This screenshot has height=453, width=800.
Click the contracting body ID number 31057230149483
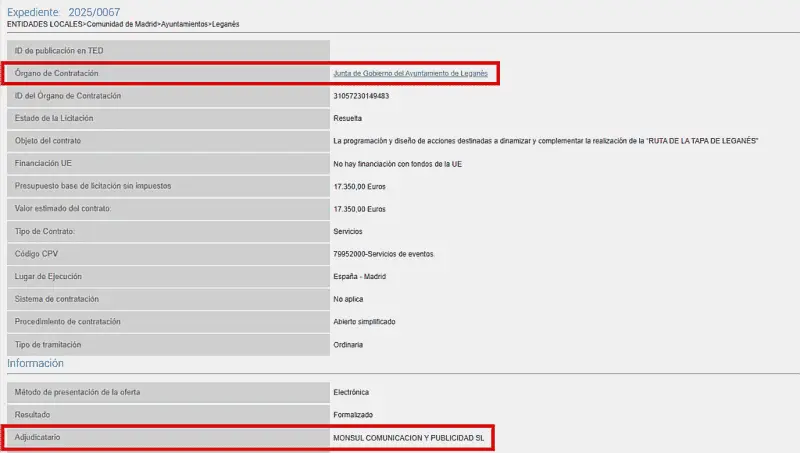pyautogui.click(x=361, y=96)
